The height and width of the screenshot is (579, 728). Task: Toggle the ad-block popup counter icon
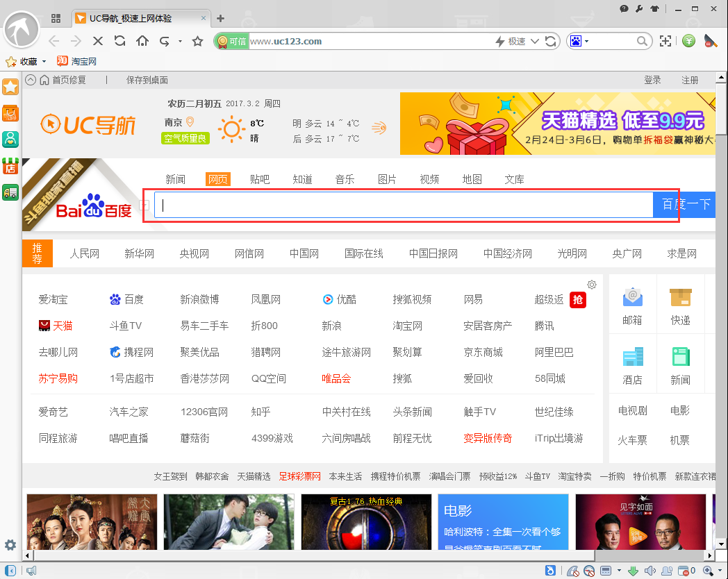tap(685, 571)
